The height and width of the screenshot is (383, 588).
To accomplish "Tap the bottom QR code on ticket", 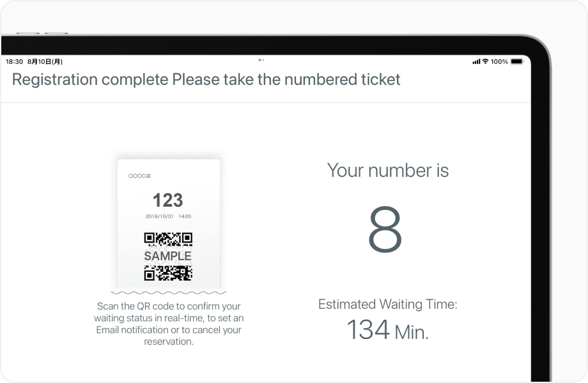I will pyautogui.click(x=168, y=273).
